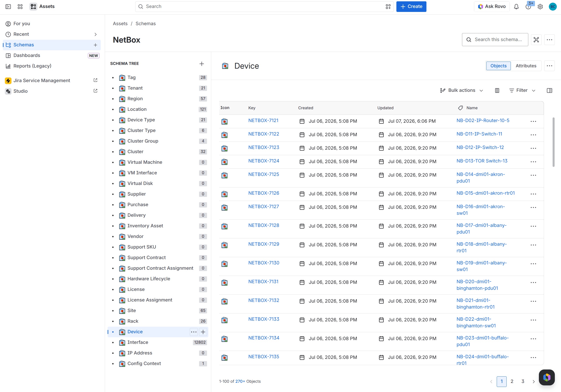Click Ask Rovo button

(x=492, y=7)
